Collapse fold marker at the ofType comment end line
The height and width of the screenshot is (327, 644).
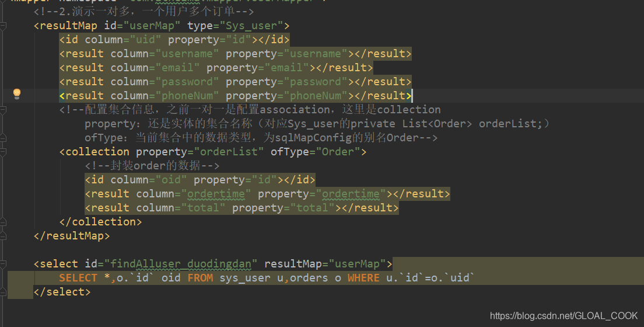click(x=3, y=138)
